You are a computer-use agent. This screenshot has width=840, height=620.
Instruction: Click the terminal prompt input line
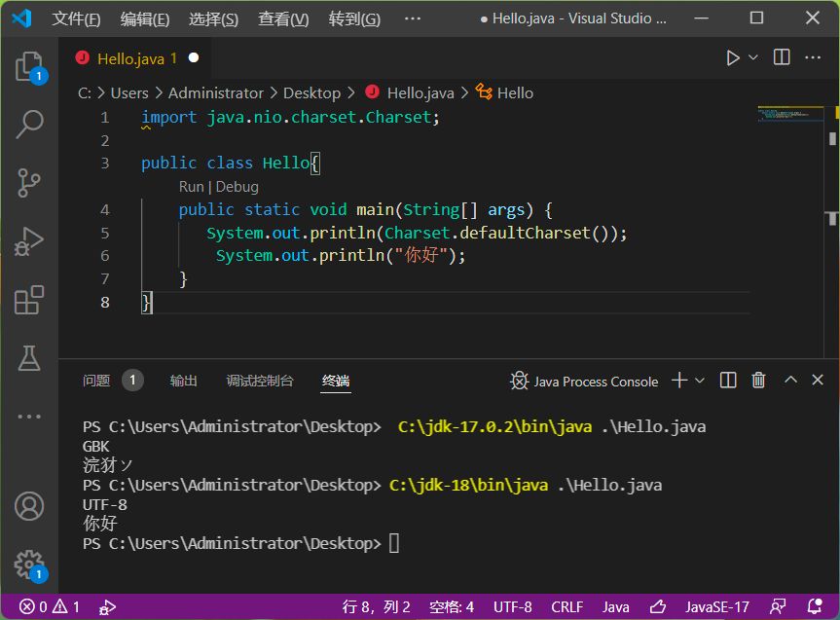(x=394, y=543)
